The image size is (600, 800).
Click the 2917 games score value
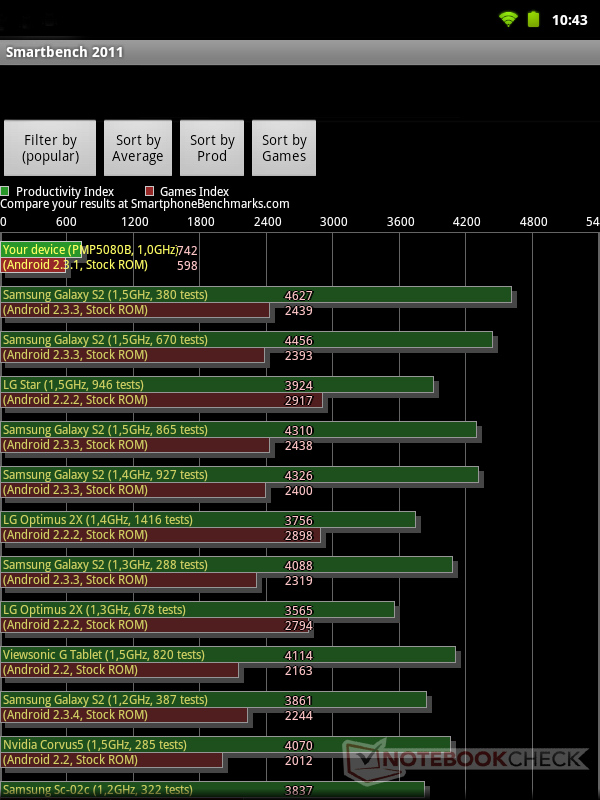click(298, 401)
